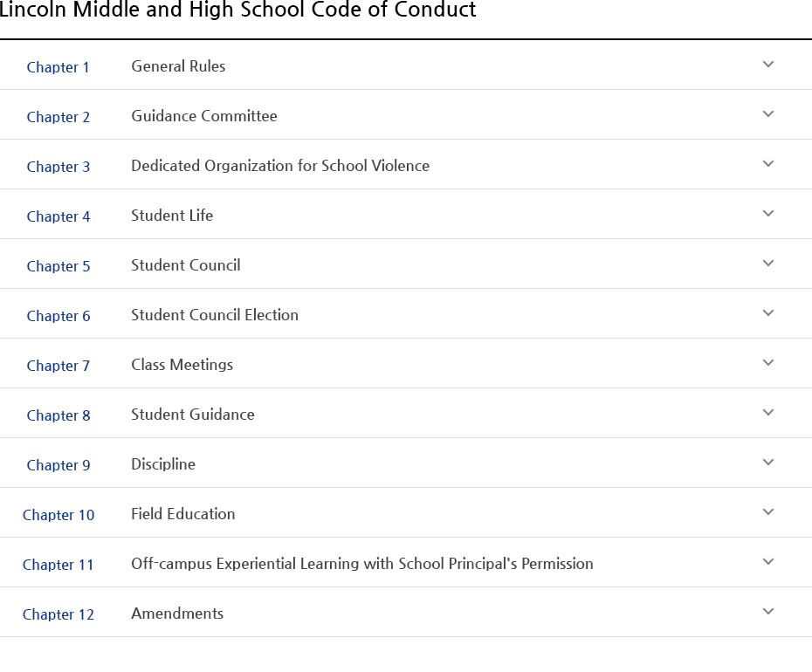Image resolution: width=812 pixels, height=672 pixels.
Task: Expand the Student Guidance chevron
Action: [x=768, y=413]
